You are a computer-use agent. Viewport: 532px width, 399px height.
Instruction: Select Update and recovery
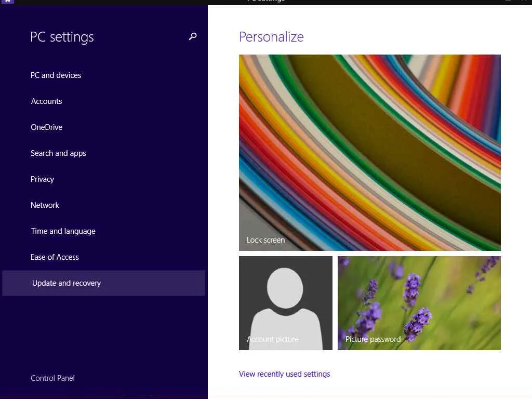click(103, 283)
